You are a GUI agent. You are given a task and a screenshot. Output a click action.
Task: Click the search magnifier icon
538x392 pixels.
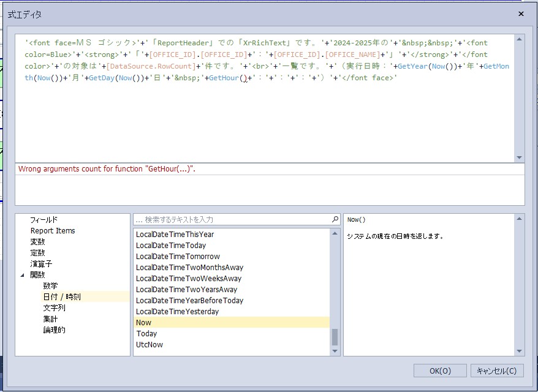335,219
